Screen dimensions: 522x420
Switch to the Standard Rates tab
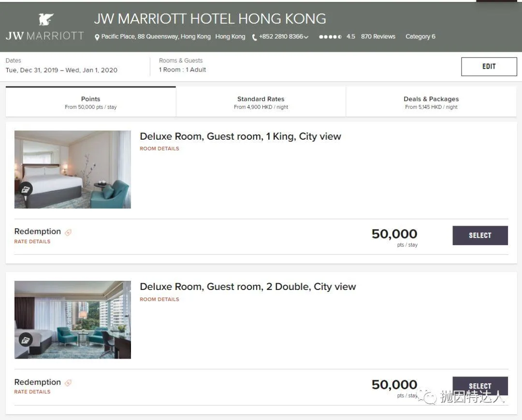(261, 102)
